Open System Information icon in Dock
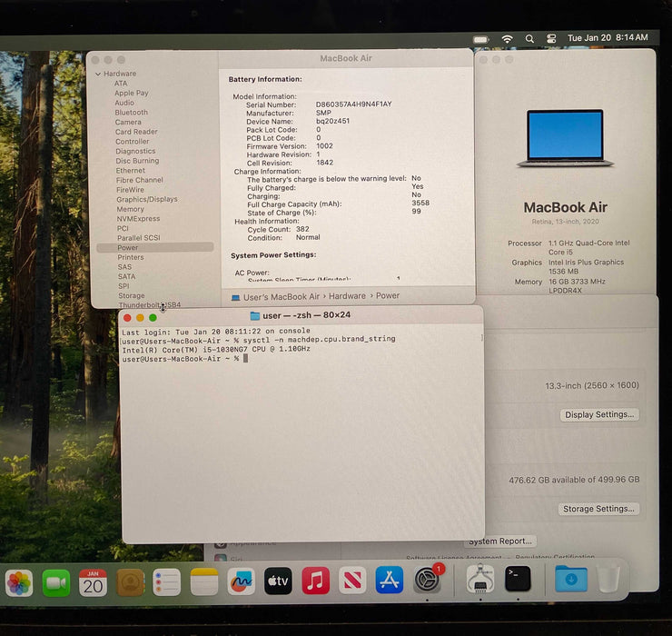This screenshot has width=672, height=636. tap(480, 578)
